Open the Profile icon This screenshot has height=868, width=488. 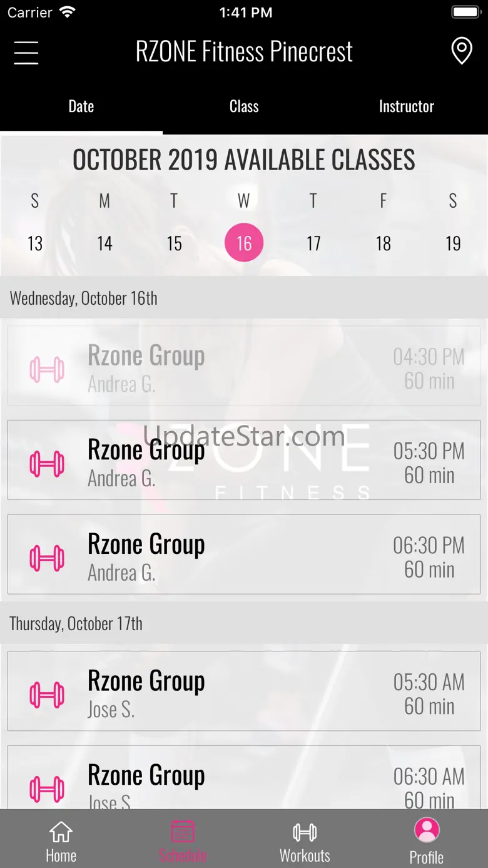tap(427, 830)
